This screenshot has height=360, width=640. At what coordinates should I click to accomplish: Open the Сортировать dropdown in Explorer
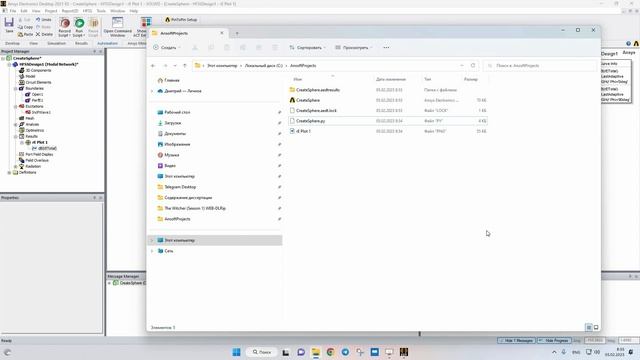[308, 48]
